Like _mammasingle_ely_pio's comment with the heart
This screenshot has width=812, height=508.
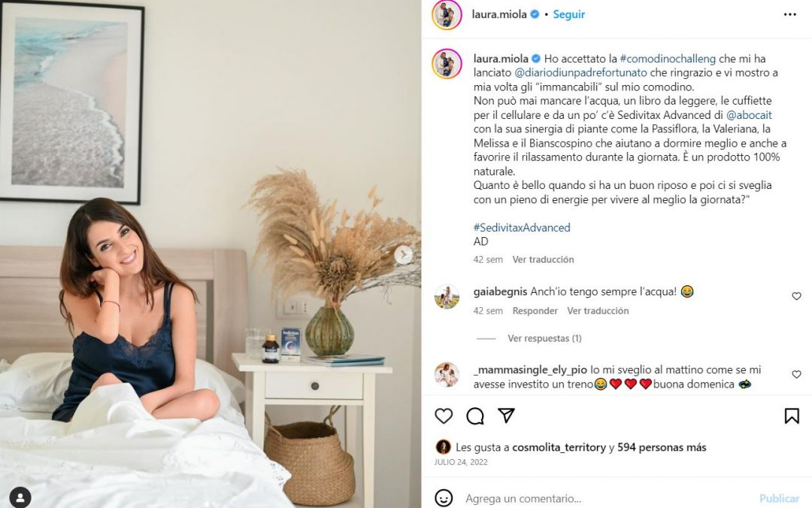796,374
